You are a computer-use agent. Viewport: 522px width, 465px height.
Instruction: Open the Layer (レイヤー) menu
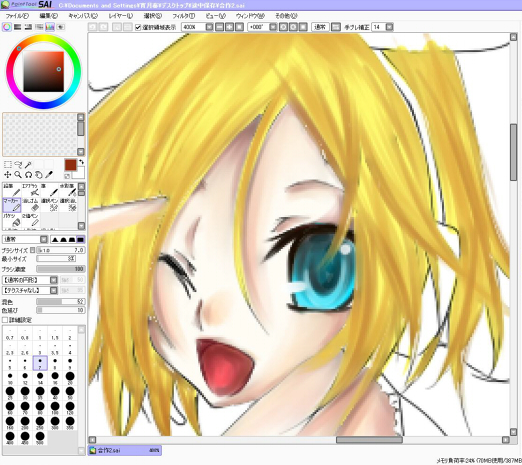121,16
